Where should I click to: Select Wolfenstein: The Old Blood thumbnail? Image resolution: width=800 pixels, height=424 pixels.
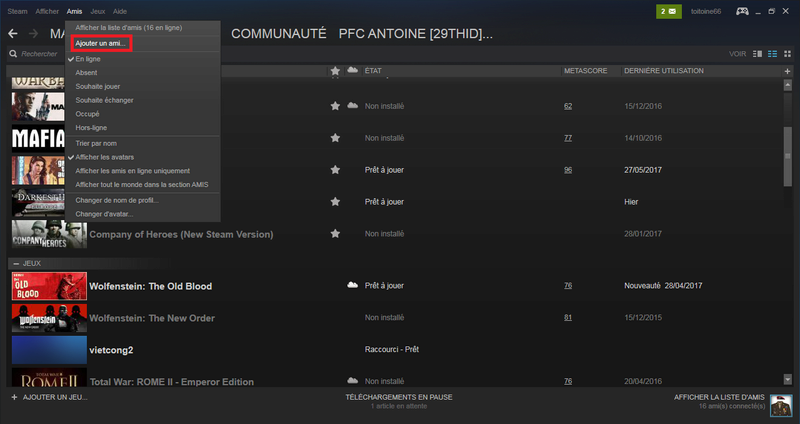click(x=49, y=286)
